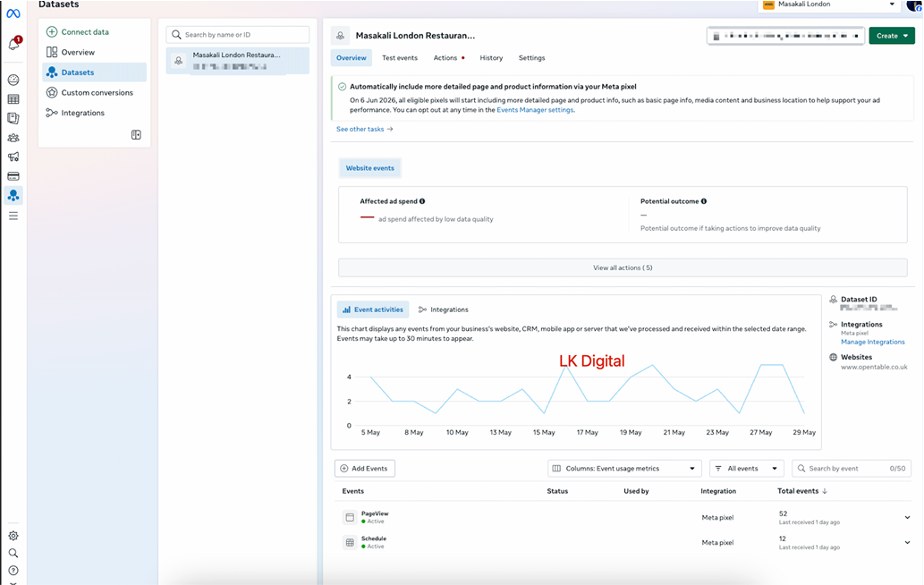Open the help question mark icon

click(13, 571)
